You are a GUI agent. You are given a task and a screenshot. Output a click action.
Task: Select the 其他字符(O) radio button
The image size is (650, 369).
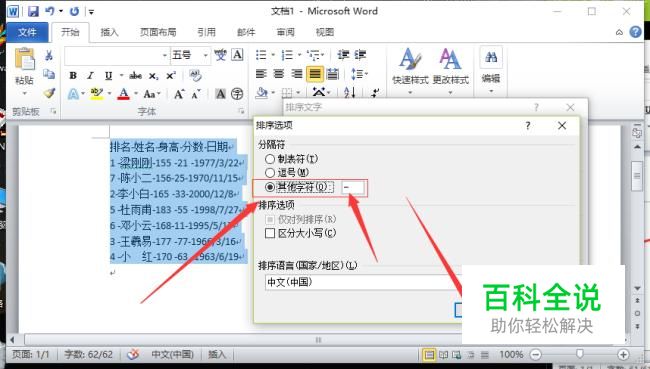tap(270, 187)
